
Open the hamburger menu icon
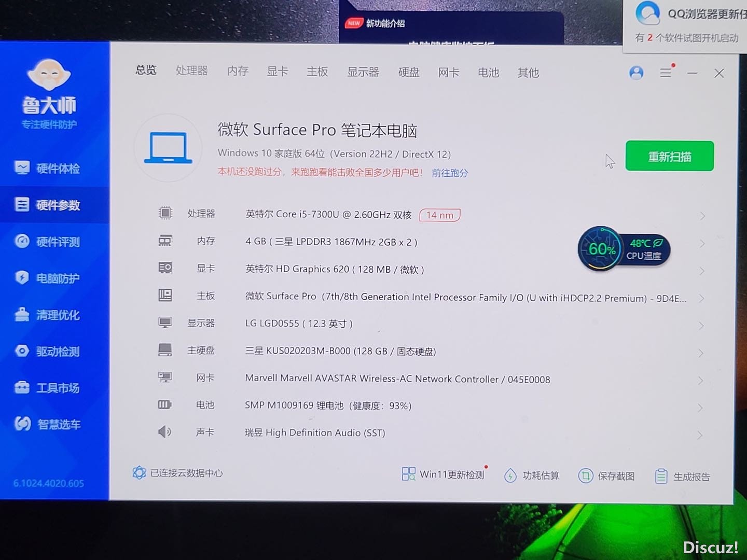tap(666, 73)
